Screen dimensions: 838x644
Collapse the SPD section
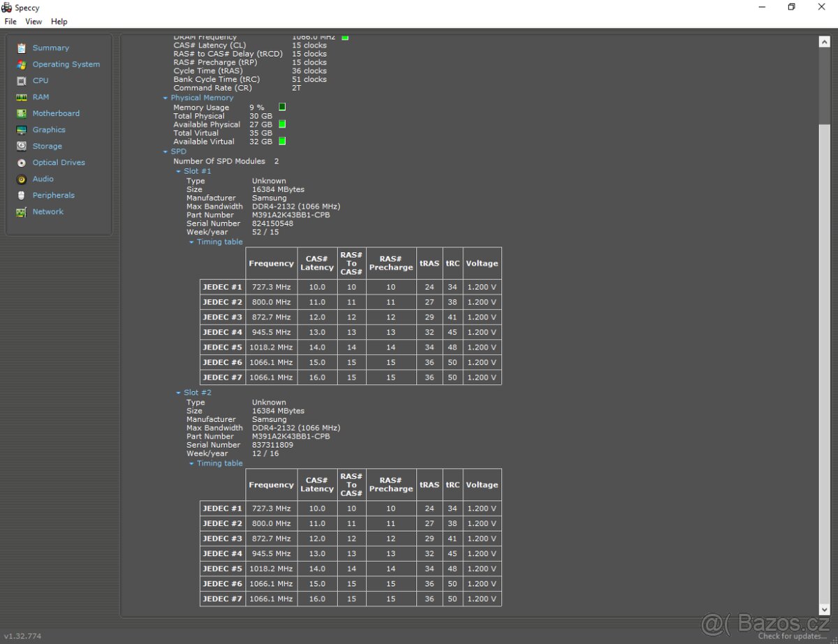166,152
